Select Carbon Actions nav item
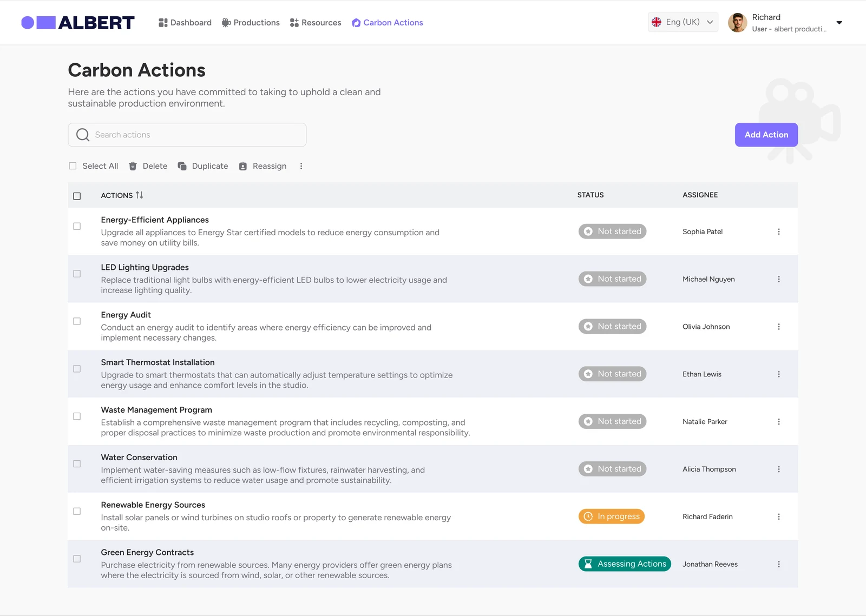The height and width of the screenshot is (616, 866). point(388,23)
